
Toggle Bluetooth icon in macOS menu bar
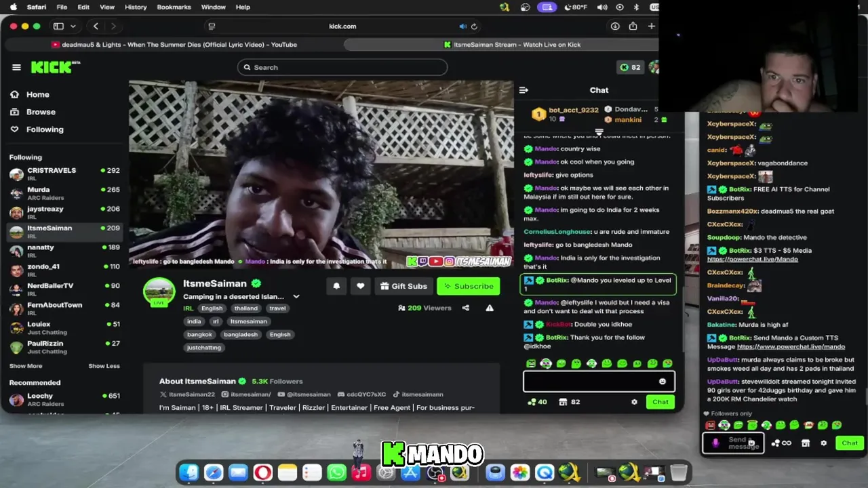pos(636,7)
